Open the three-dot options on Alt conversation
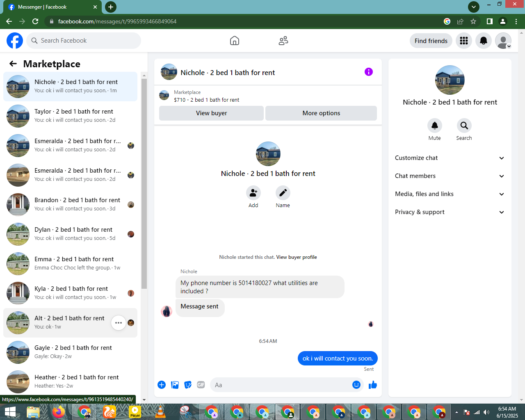Viewport: 525px width, 420px height. coord(119,323)
